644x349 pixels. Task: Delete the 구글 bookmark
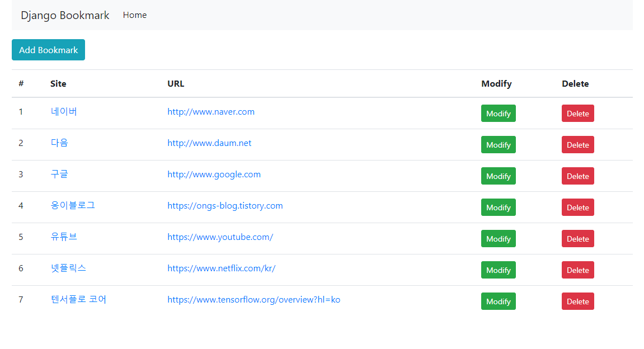click(578, 176)
